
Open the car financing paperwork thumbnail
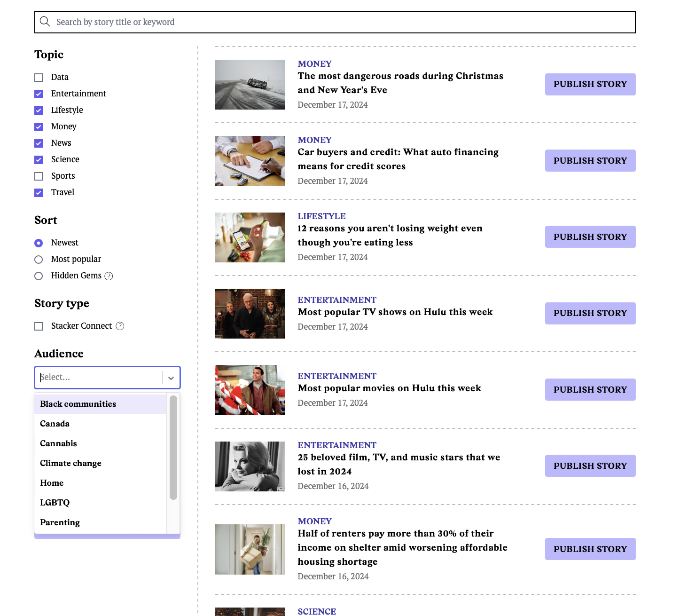250,161
